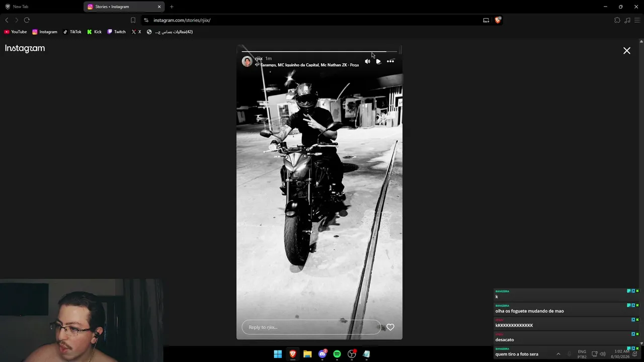
Task: Close the story viewer with the X
Action: (627, 51)
